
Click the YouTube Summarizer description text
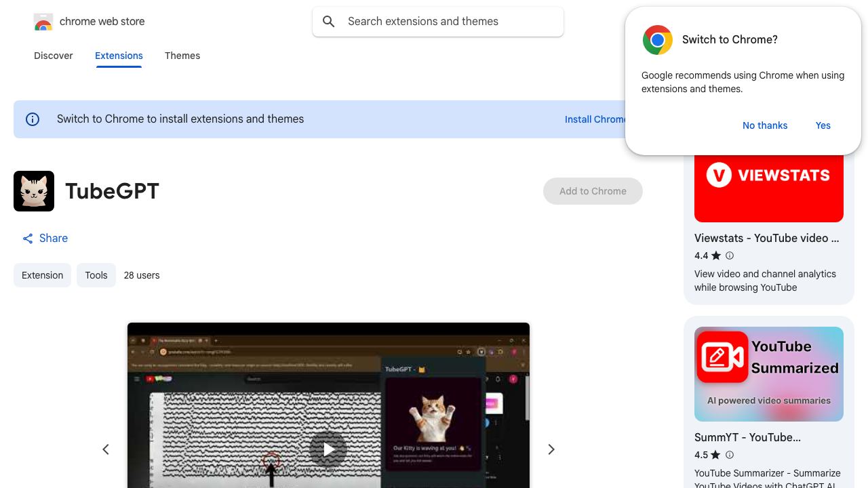click(x=768, y=478)
